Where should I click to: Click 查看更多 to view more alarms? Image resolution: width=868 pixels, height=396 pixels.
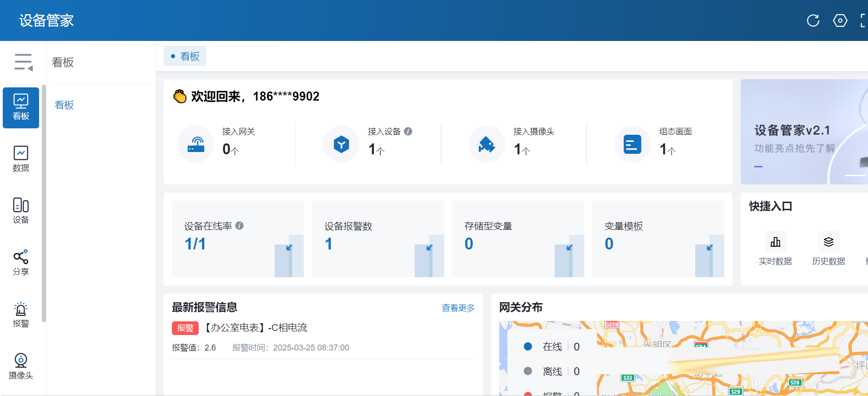[x=458, y=308]
